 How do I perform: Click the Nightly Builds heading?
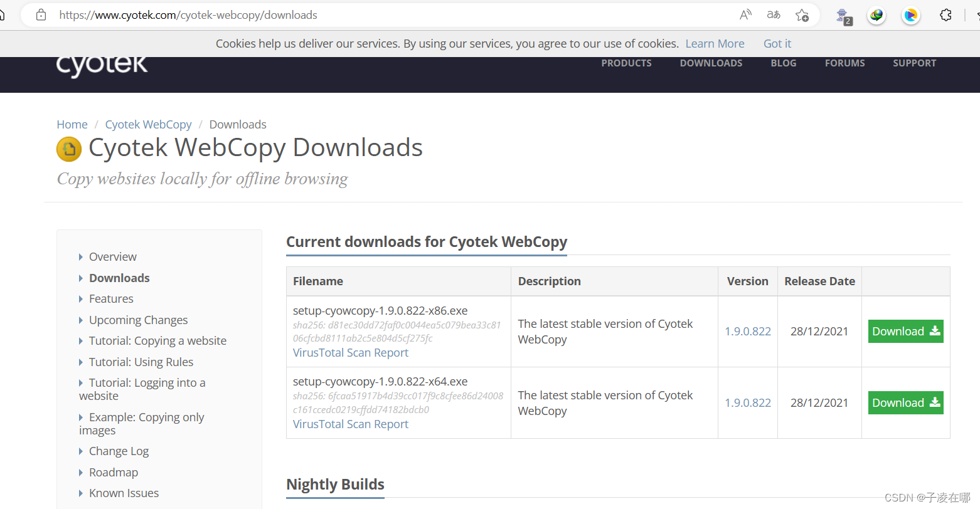(335, 485)
